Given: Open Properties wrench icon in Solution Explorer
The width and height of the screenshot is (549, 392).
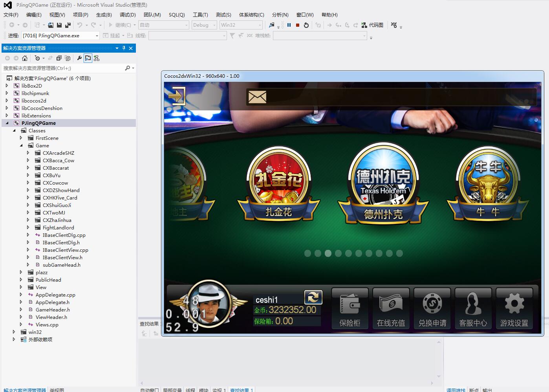Looking at the screenshot, I should coord(79,58).
